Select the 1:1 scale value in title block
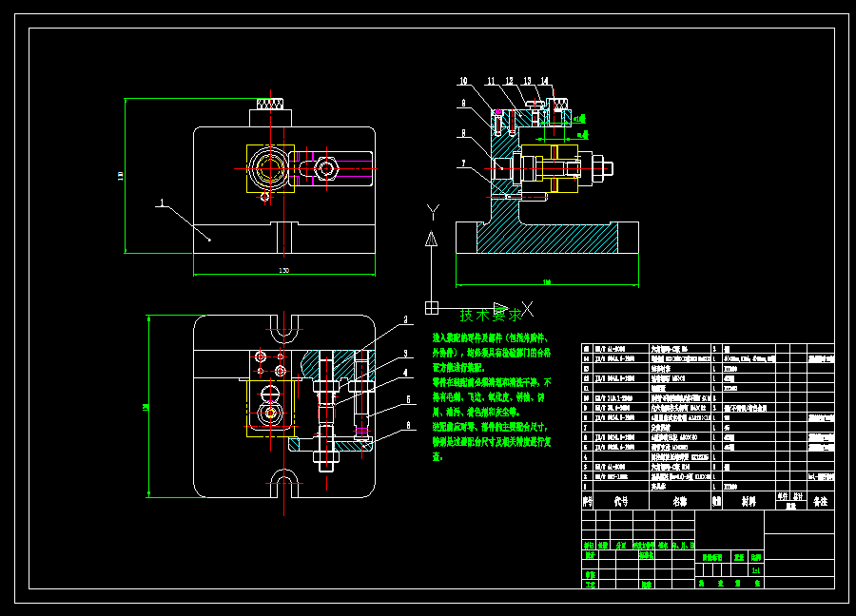Viewport: 856px width, 616px height. [756, 570]
